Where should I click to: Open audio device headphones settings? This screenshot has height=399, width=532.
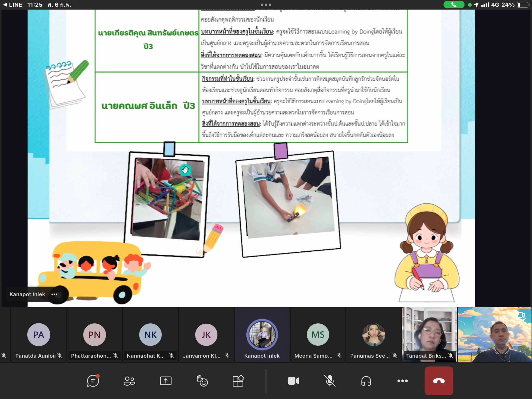tap(366, 381)
